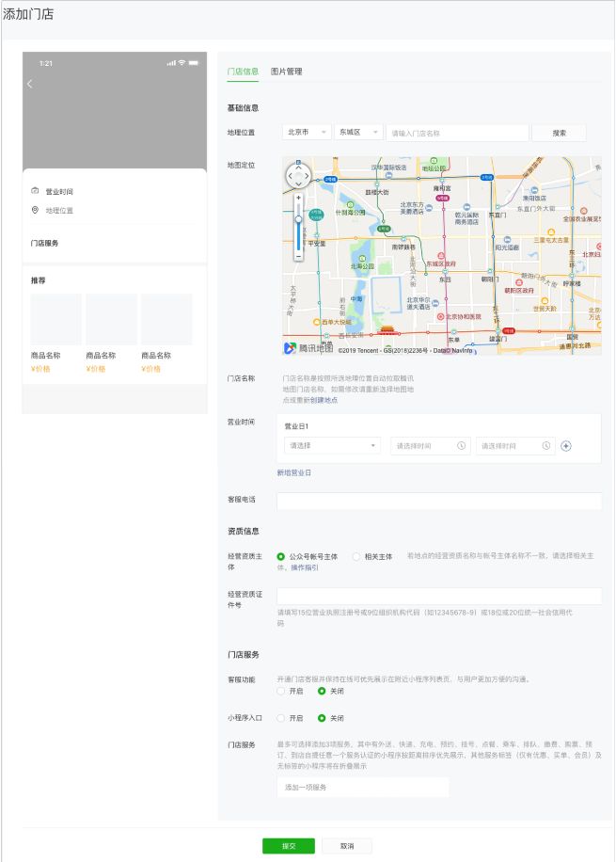Click the 东城区政府 marker on map
616x862 pixels.
click(441, 256)
